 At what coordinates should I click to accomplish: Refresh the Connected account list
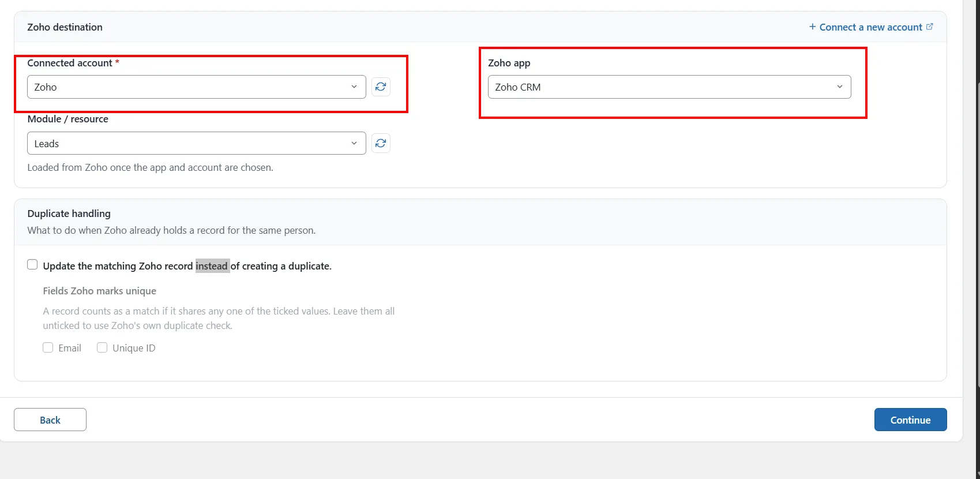coord(381,87)
